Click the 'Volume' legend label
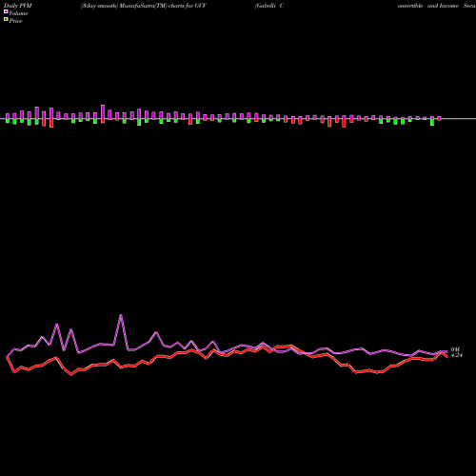476x476 pixels. tap(18, 13)
